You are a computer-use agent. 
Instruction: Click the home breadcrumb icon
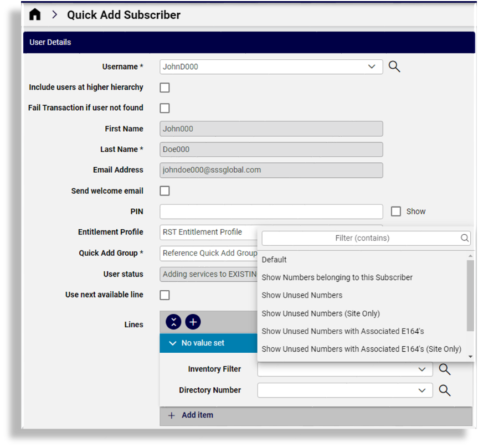click(34, 14)
